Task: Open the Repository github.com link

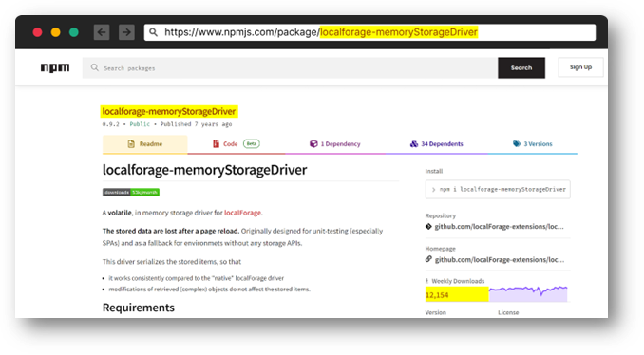Action: pos(499,226)
